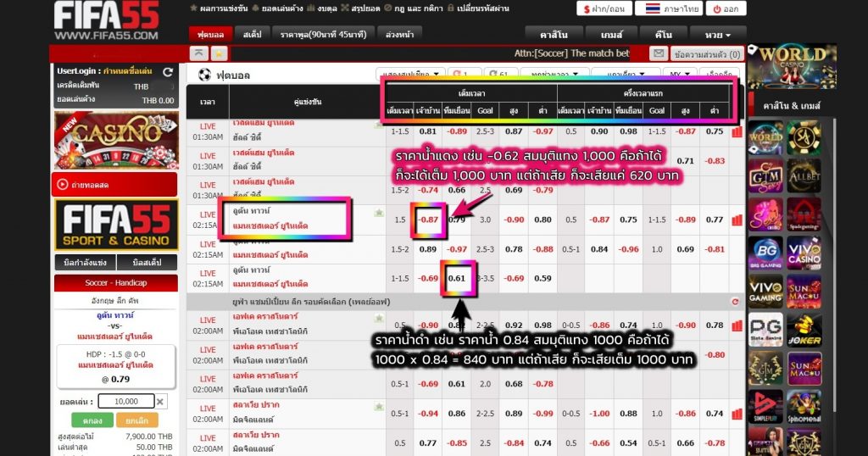Select the สเต็ป tab

coord(252,34)
